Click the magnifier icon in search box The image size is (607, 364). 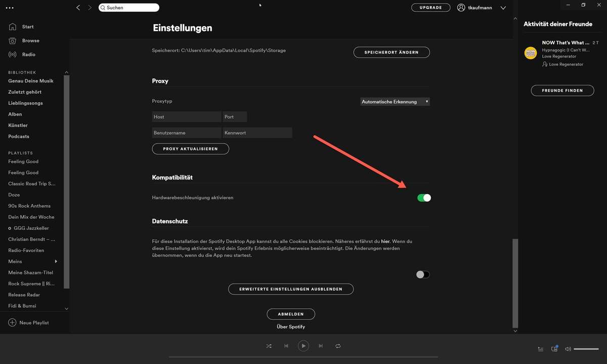(x=103, y=8)
